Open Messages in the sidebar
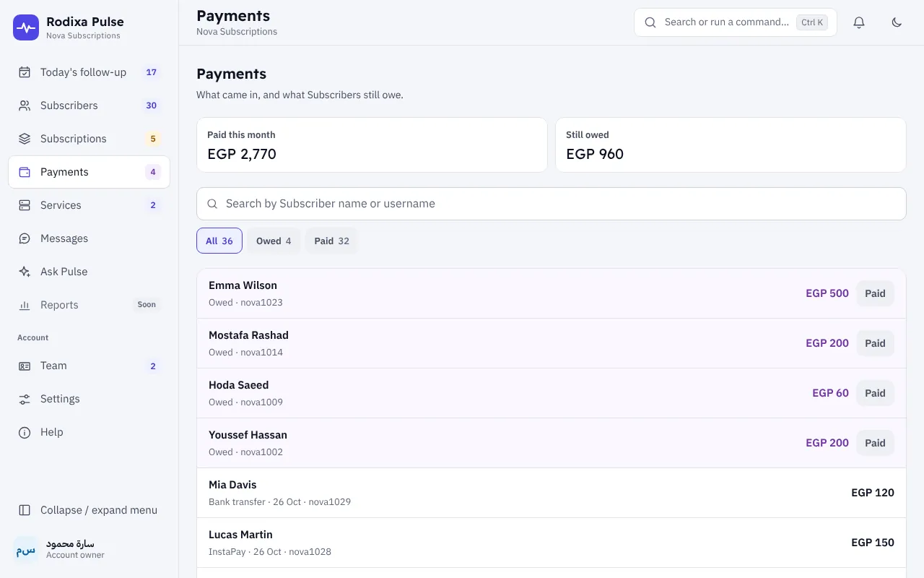924x578 pixels. (90, 238)
